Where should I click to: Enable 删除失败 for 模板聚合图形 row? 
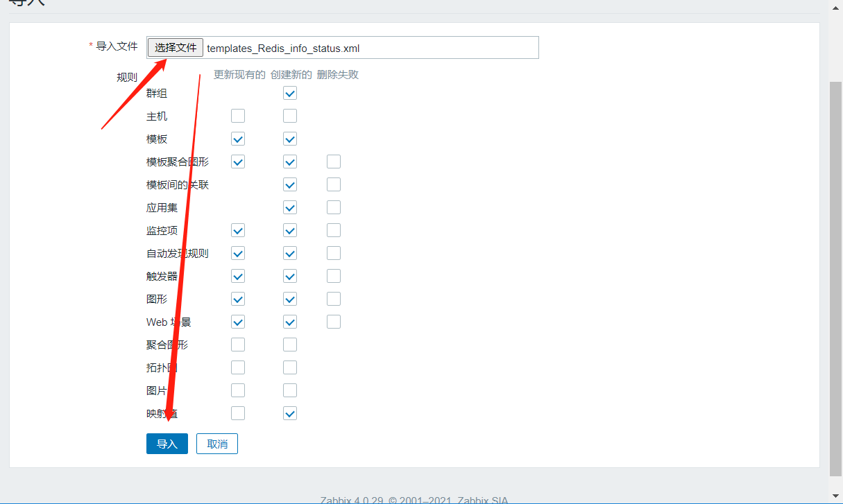click(334, 162)
